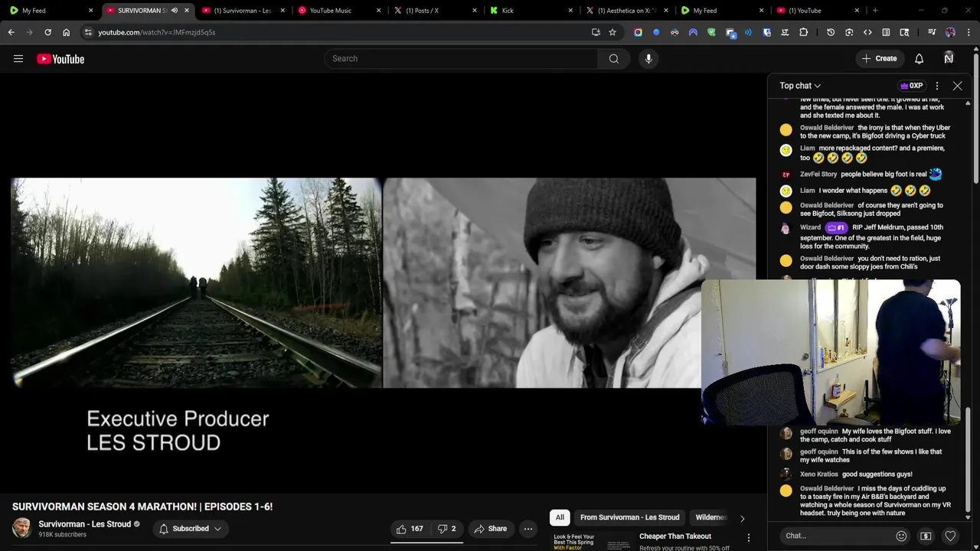Open the browser history clock icon
Viewport: 980px width, 551px height.
[x=831, y=32]
